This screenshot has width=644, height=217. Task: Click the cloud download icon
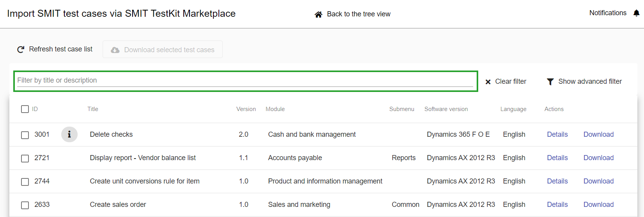pos(115,50)
